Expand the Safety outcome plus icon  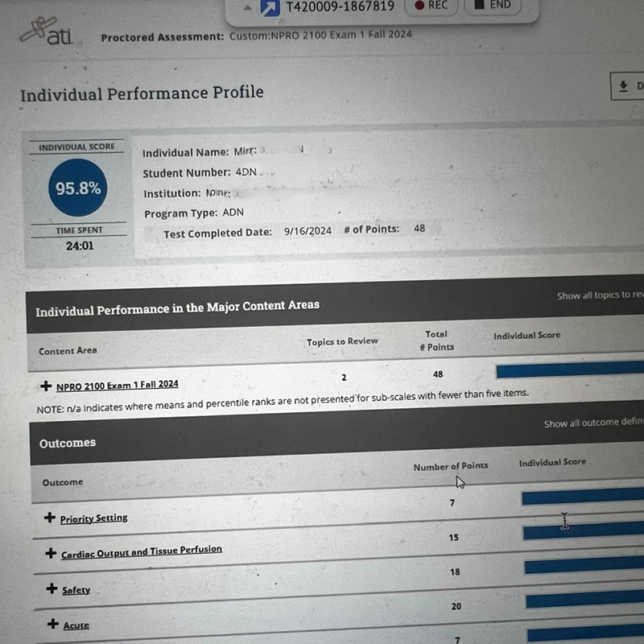tap(52, 589)
